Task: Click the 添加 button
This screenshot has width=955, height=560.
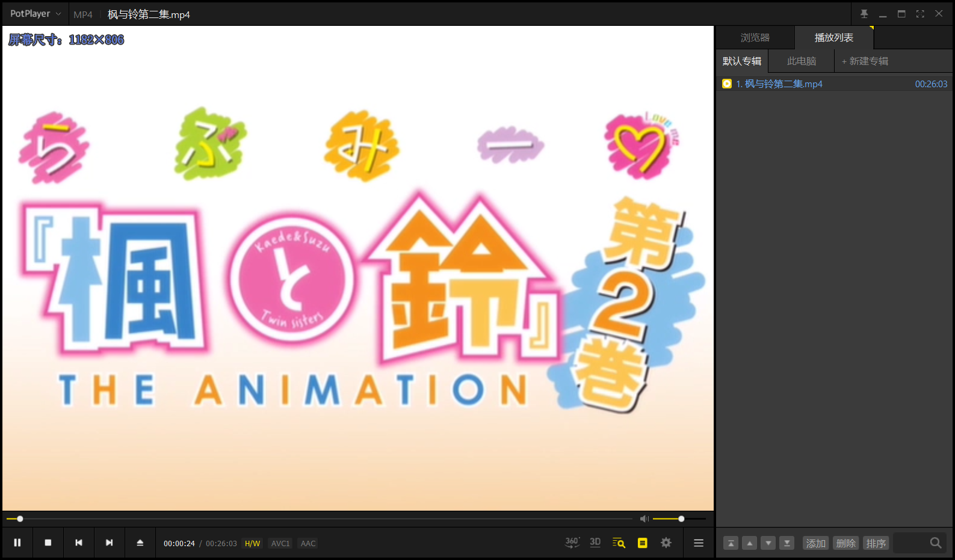Action: (x=815, y=543)
